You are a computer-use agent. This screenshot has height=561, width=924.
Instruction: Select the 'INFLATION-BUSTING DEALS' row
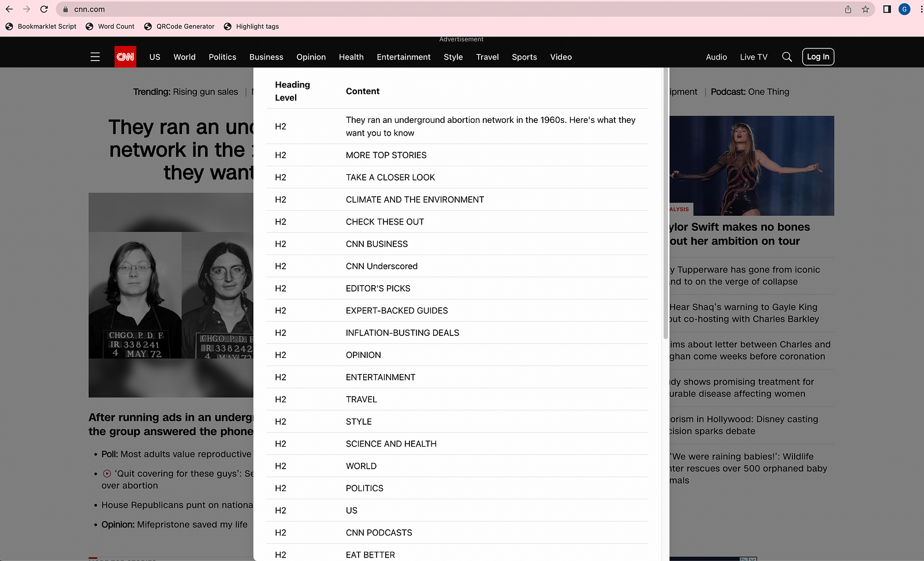tap(457, 333)
